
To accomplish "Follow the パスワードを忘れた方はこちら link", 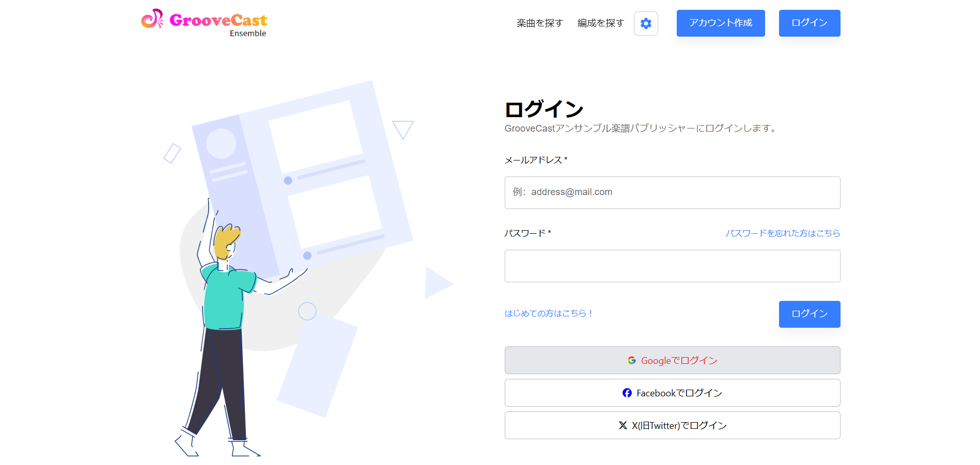I will point(782,233).
